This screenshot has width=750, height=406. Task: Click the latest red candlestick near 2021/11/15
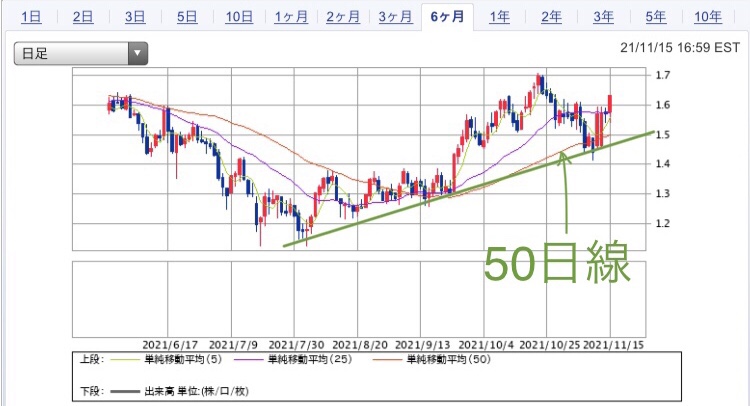click(610, 103)
